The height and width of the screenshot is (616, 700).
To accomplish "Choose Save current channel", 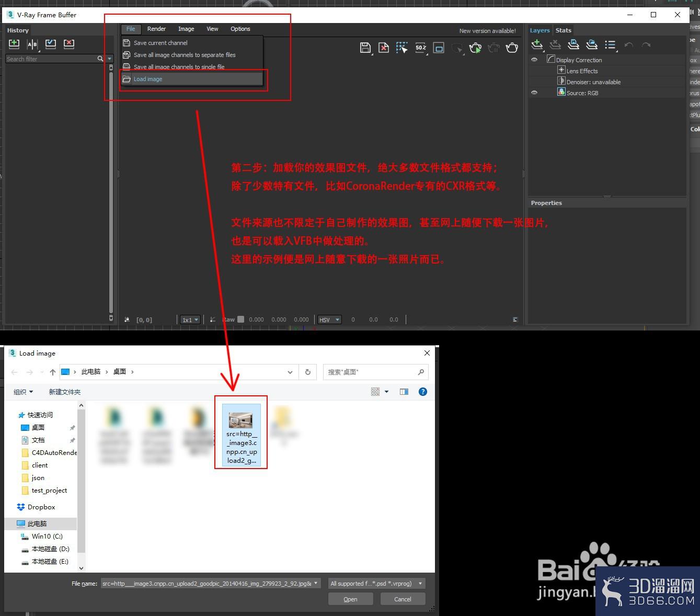I will (x=192, y=43).
